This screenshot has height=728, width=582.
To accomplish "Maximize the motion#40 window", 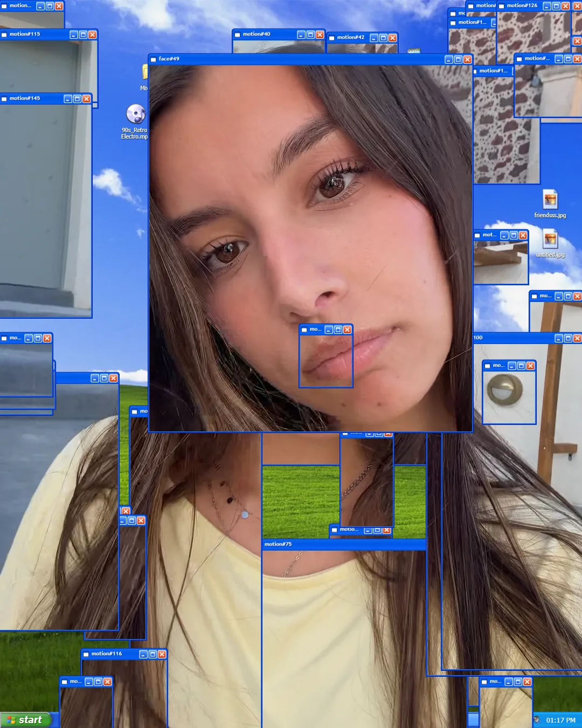I will (x=310, y=35).
